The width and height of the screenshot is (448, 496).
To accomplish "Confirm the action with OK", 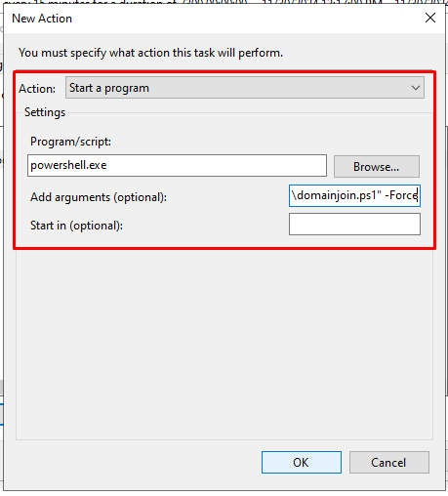I will 302,462.
